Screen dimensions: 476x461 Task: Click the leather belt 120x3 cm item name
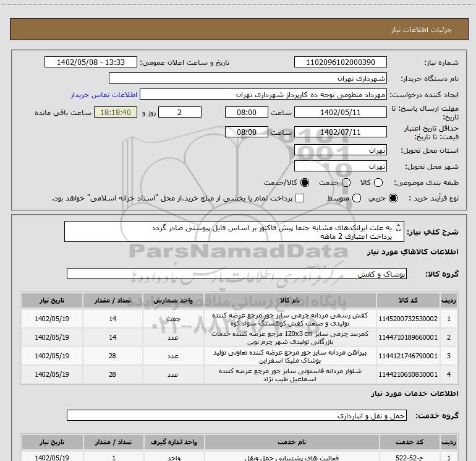(x=290, y=338)
